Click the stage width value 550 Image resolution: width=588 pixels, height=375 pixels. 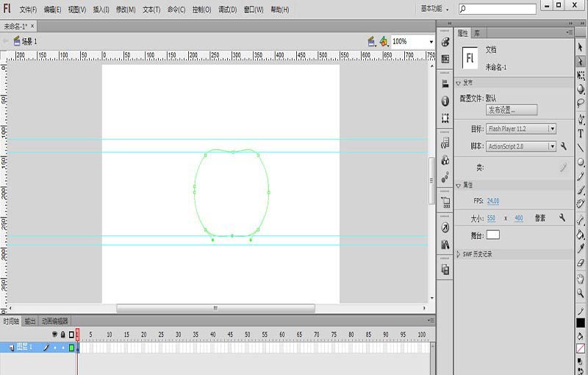click(x=491, y=218)
